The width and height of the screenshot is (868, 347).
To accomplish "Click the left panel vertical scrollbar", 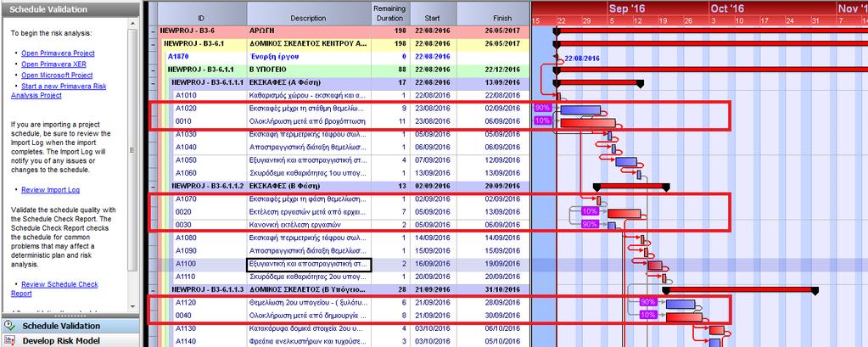I will point(132,166).
